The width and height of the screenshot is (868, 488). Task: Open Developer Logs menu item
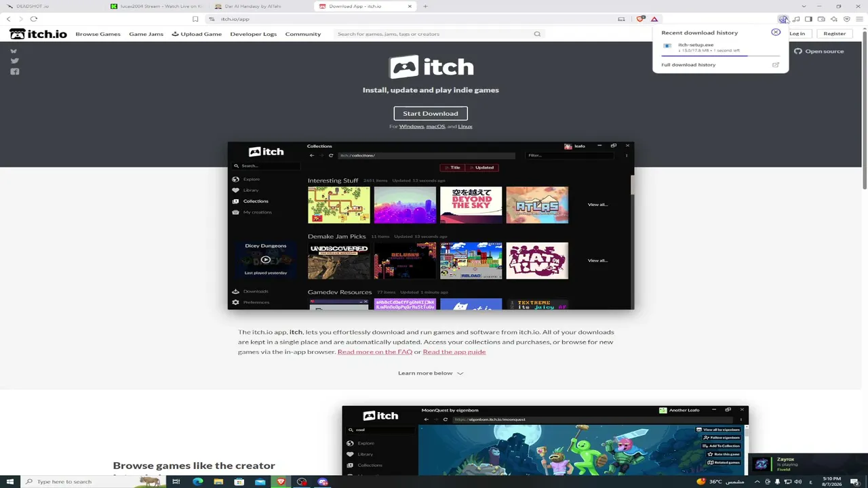pos(254,34)
